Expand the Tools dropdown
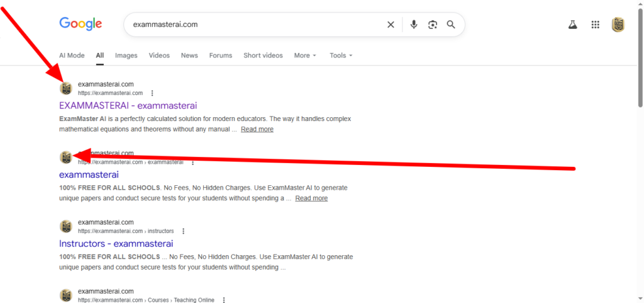Image resolution: width=644 pixels, height=303 pixels. pyautogui.click(x=341, y=55)
